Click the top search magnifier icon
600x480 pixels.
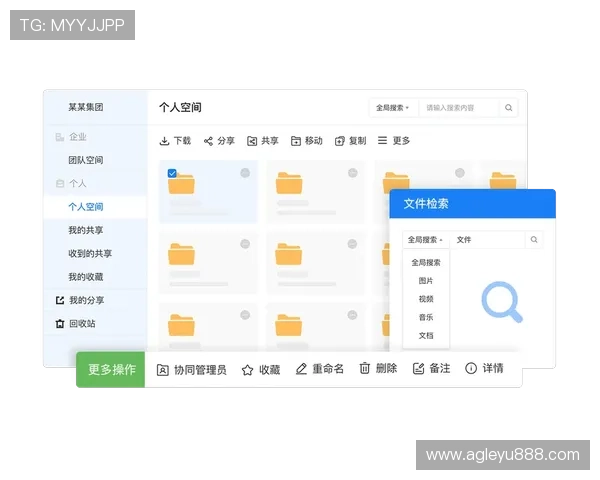[x=509, y=108]
